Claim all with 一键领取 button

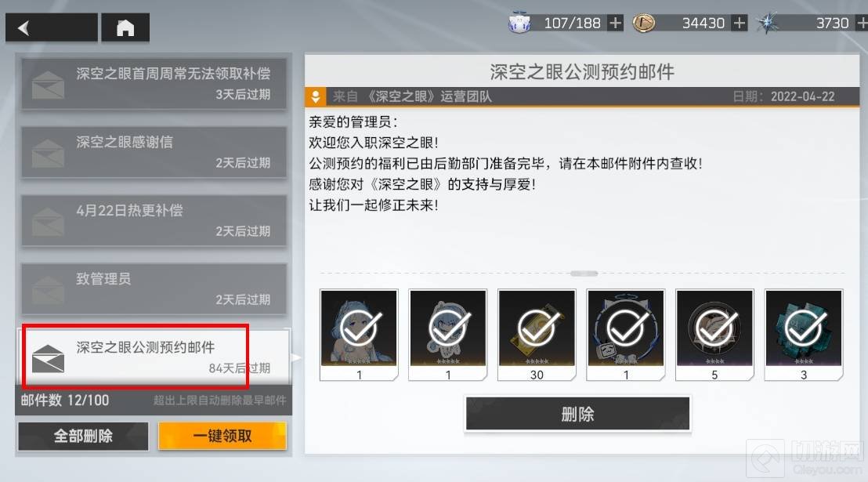pos(222,436)
